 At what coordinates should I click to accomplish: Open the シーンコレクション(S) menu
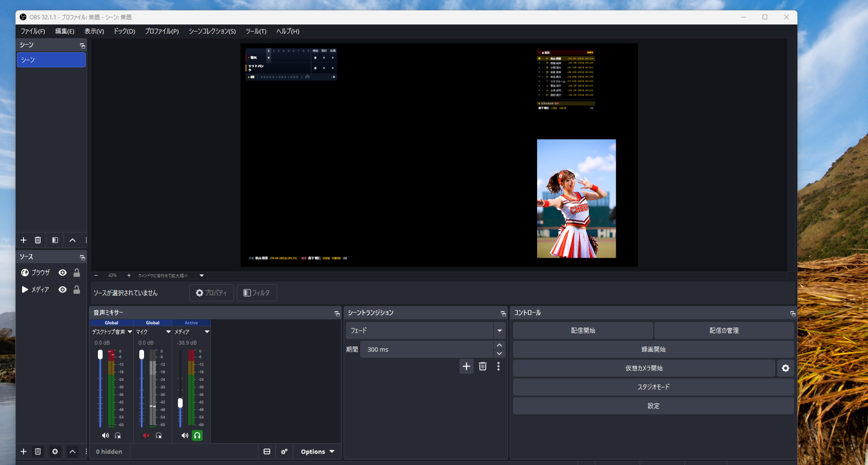212,31
